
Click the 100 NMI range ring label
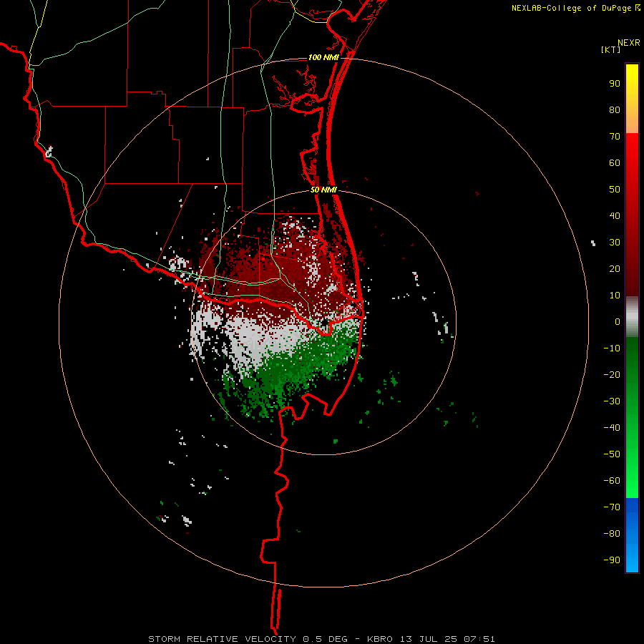323,57
